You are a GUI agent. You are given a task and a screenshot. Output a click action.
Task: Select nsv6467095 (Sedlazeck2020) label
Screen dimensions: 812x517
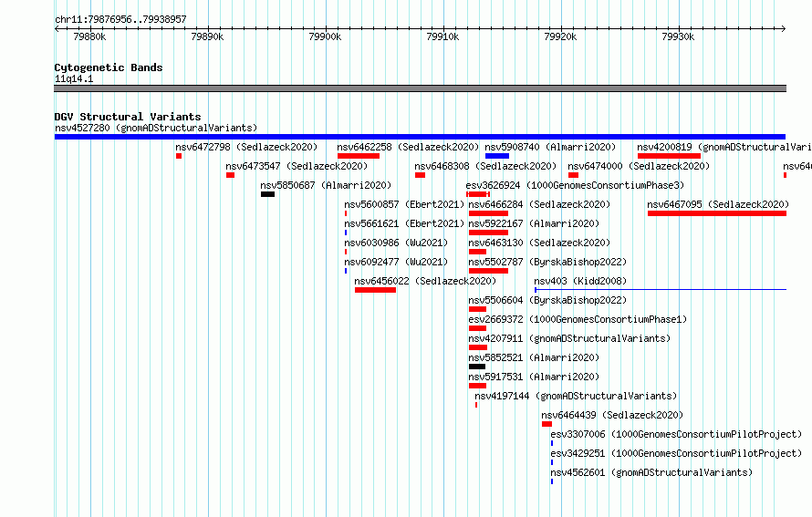coord(718,204)
